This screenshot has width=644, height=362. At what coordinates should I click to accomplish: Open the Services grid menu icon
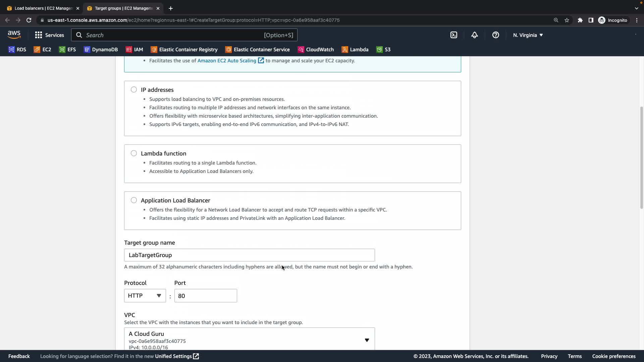(x=39, y=35)
